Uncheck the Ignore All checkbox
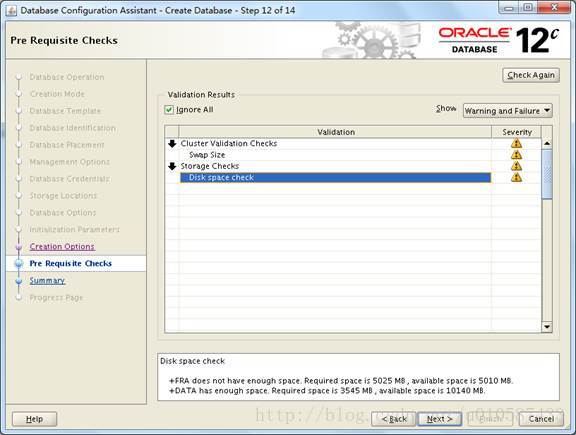 [169, 110]
